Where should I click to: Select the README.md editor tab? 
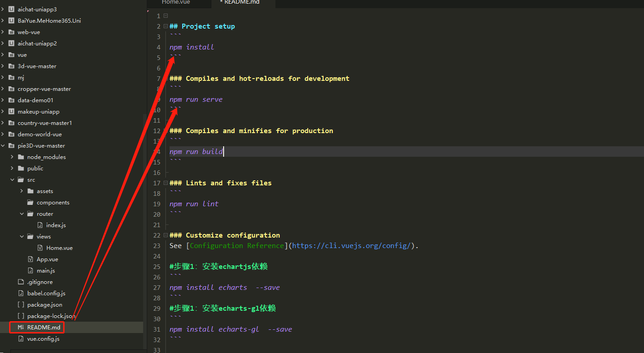pyautogui.click(x=243, y=3)
